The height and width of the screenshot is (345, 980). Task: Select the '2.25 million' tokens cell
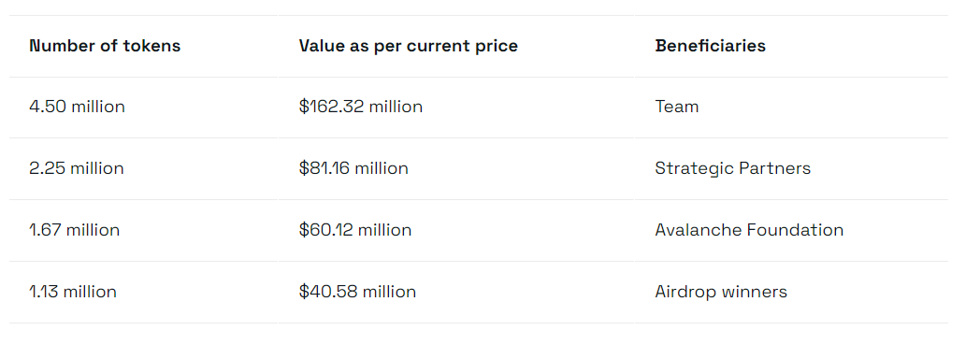coord(77,168)
